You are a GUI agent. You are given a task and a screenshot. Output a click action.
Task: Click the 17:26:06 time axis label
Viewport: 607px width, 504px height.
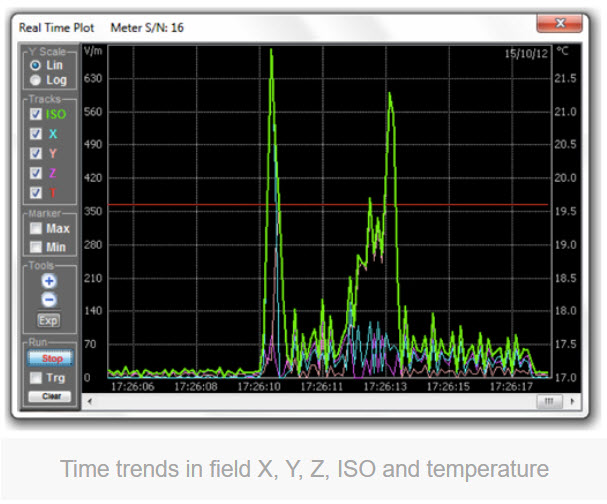[133, 386]
